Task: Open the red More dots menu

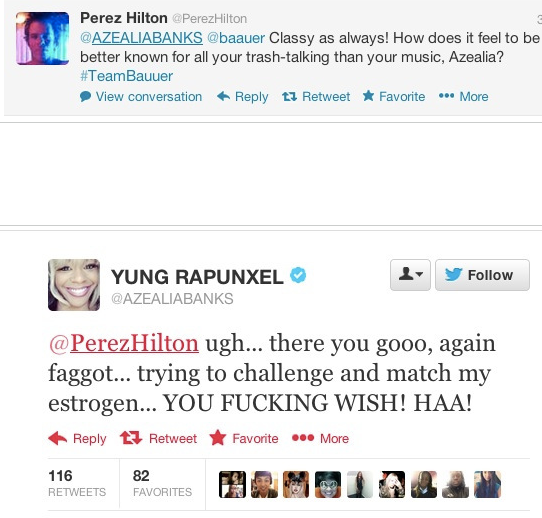Action: coord(303,438)
